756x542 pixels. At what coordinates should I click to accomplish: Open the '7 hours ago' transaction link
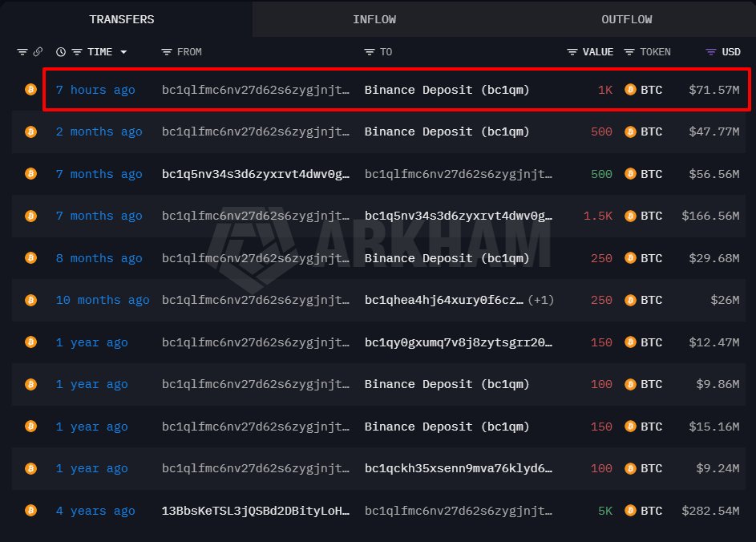(95, 90)
